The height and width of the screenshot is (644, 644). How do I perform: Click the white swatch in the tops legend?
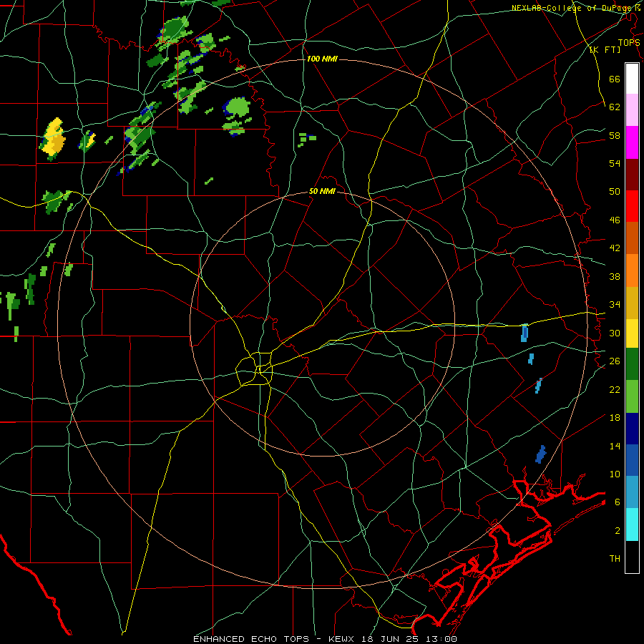(x=632, y=79)
